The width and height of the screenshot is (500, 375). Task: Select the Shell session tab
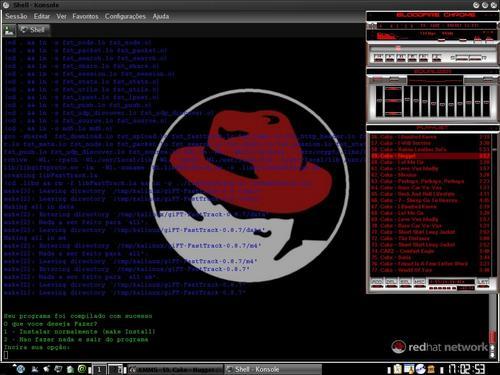pos(33,30)
